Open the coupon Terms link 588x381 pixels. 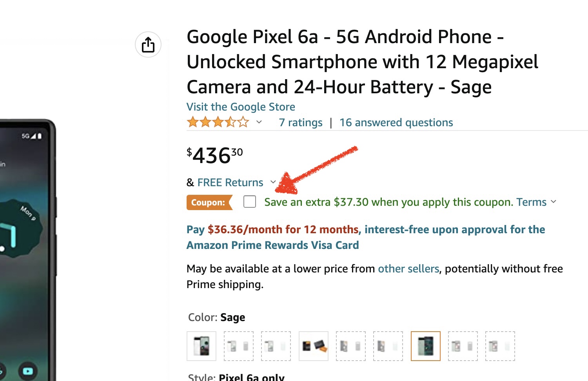click(531, 202)
